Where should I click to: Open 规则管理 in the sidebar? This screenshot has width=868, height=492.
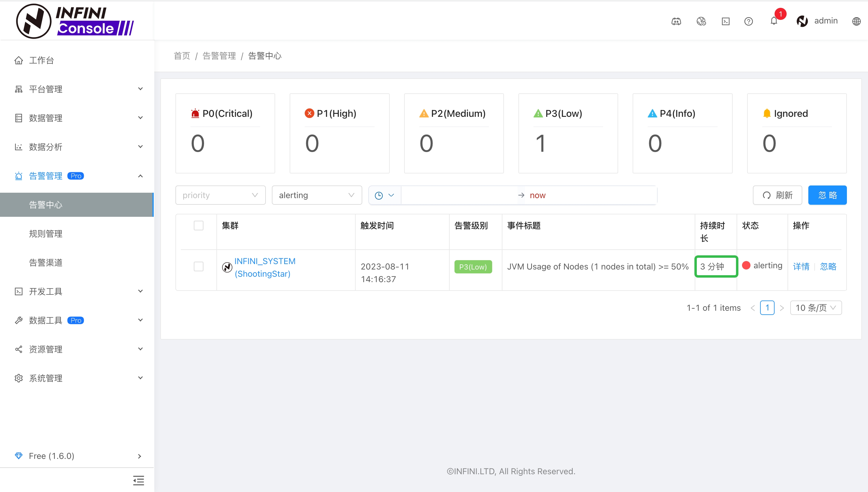coord(46,233)
